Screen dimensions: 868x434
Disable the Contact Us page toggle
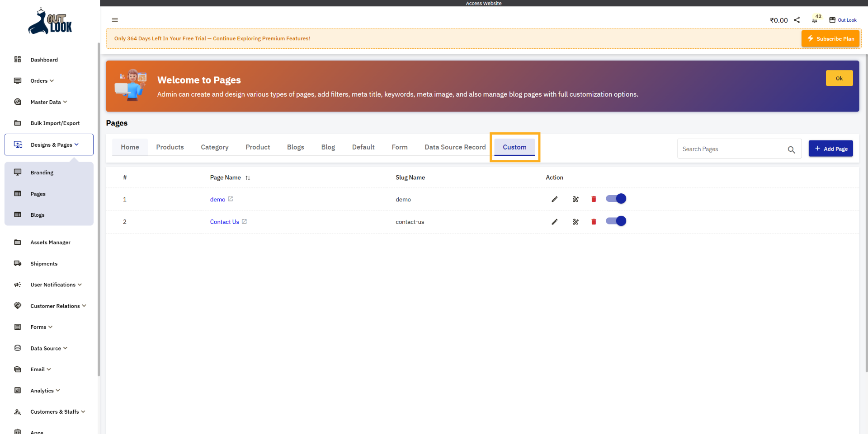coord(616,221)
